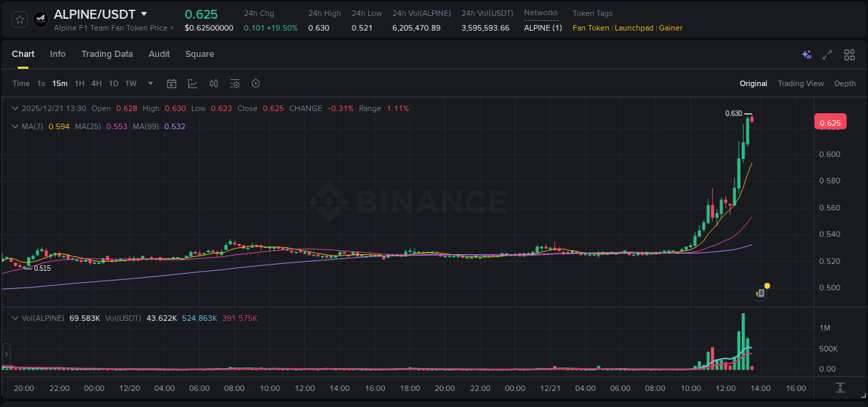This screenshot has width=868, height=407.
Task: Collapse the OHLC price info row
Action: (x=15, y=108)
